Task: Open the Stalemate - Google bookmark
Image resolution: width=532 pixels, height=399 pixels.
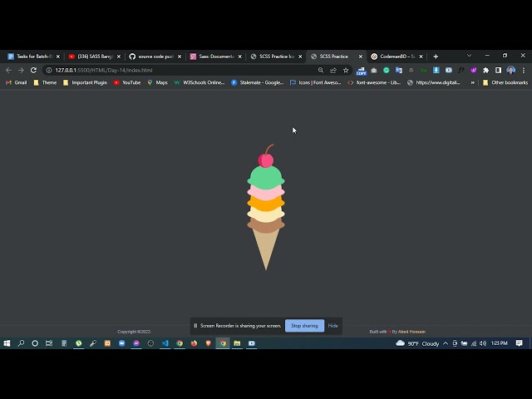Action: tap(257, 82)
